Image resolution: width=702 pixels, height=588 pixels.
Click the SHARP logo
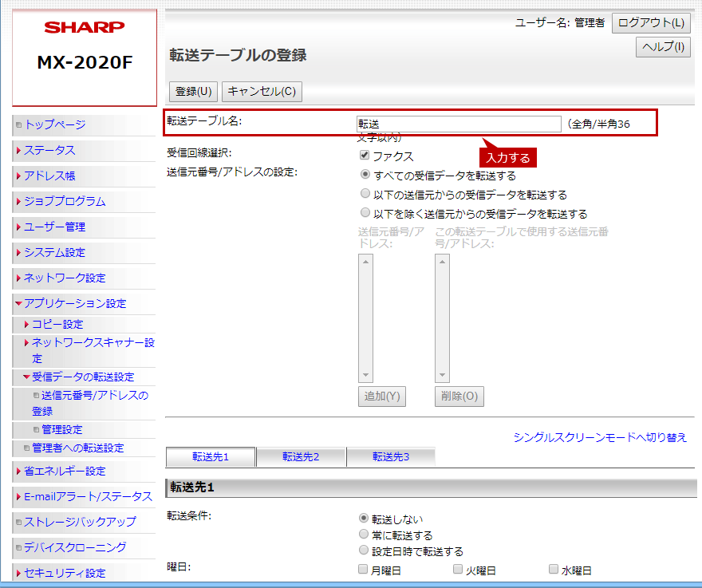(85, 28)
